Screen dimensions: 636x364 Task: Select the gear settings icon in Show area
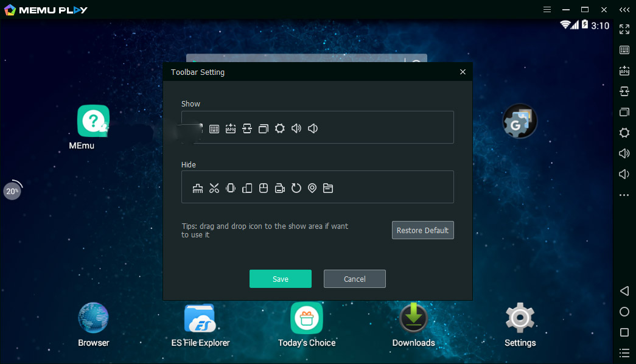pyautogui.click(x=279, y=128)
